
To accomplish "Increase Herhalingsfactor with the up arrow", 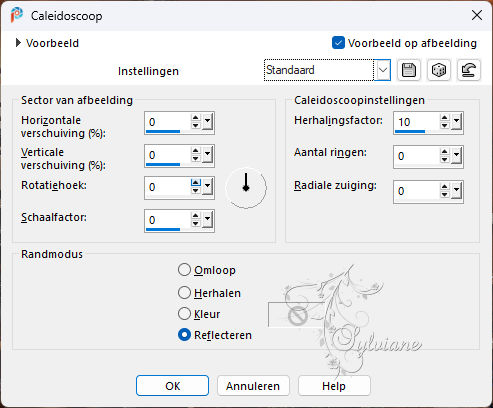I will click(x=444, y=118).
